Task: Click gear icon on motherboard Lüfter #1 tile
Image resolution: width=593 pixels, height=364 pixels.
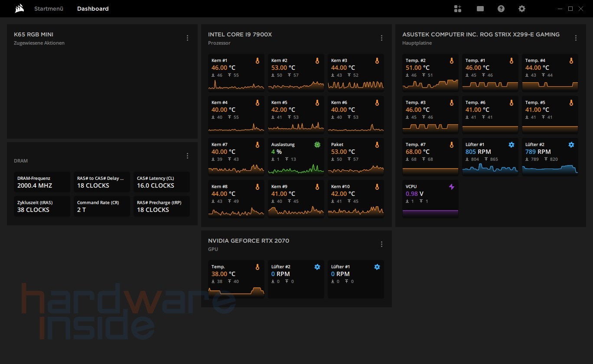Action: point(512,145)
